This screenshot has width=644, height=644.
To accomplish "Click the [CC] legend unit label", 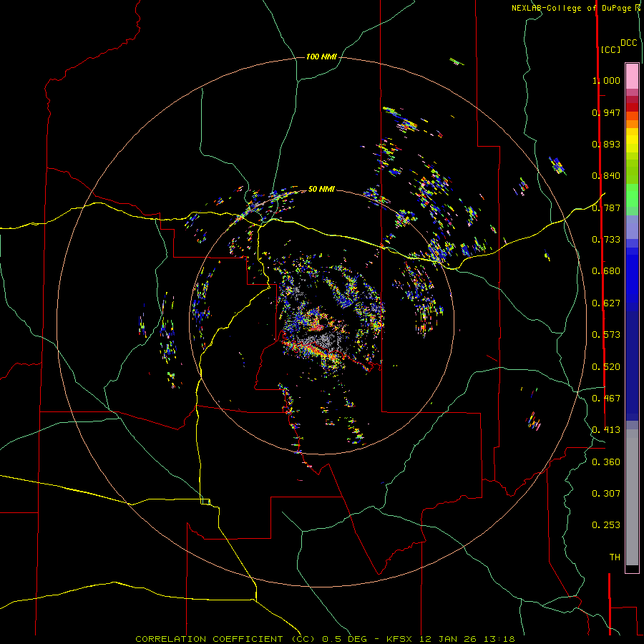I will [x=610, y=49].
